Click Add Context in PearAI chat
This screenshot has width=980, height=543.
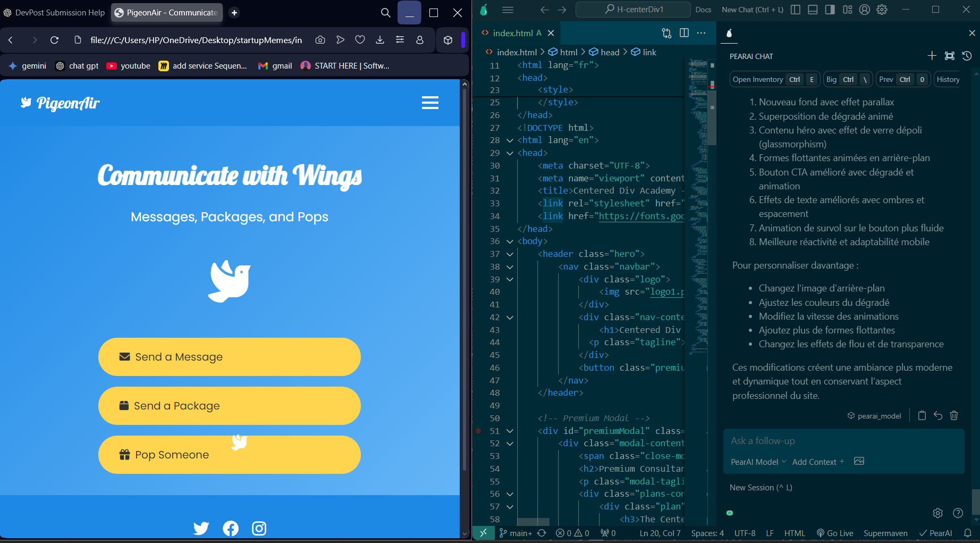click(x=818, y=462)
